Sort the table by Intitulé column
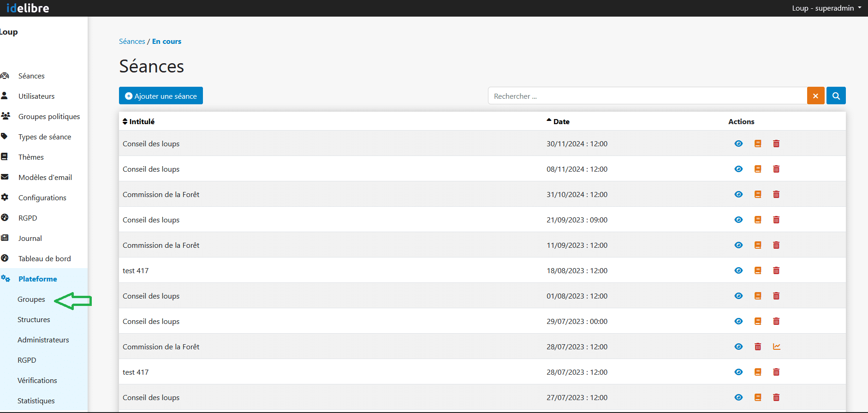The image size is (868, 413). [x=138, y=121]
